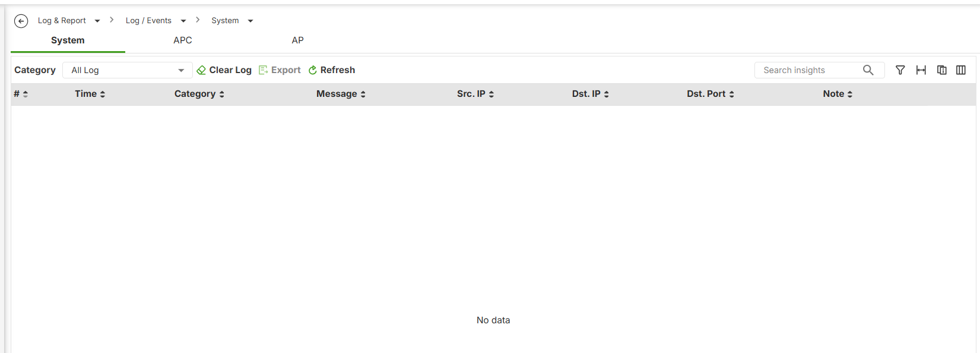This screenshot has height=353, width=980.
Task: Switch to the APC tab
Action: (183, 40)
